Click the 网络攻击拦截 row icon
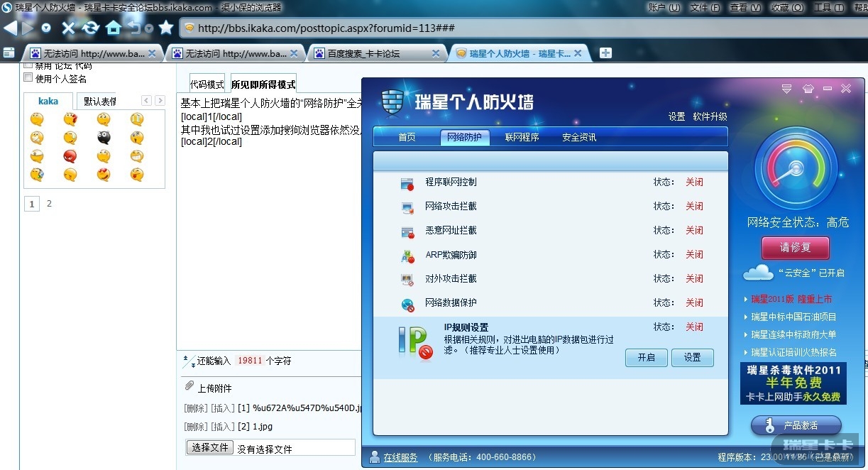Viewport: 868px width, 470px height. (x=407, y=208)
